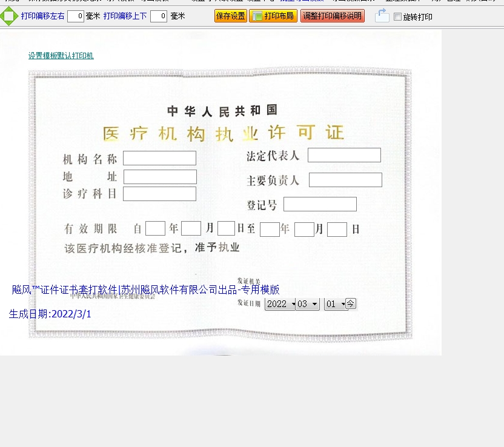Click the 机构名称 input box
The height and width of the screenshot is (447, 504).
click(159, 158)
